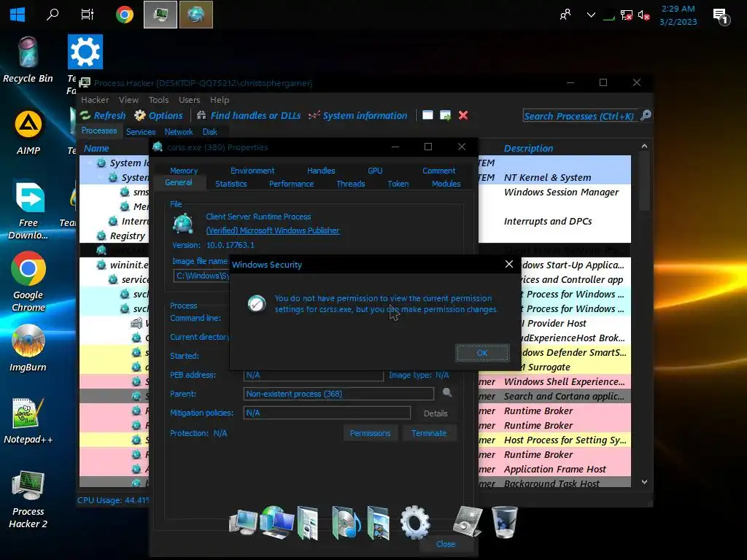Open the Free Download Manager desktop icon

(x=28, y=210)
